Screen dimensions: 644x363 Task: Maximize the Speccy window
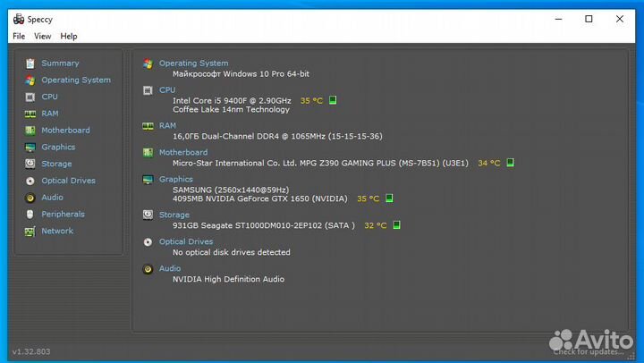pos(589,19)
